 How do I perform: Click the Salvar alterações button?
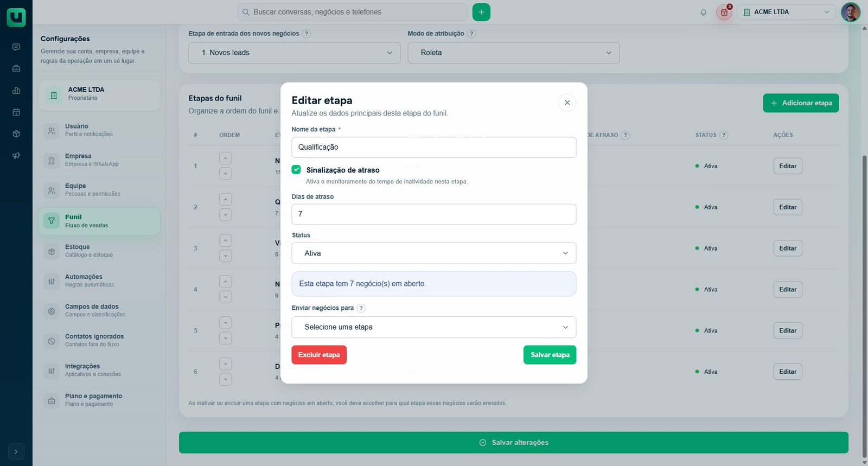pyautogui.click(x=513, y=443)
